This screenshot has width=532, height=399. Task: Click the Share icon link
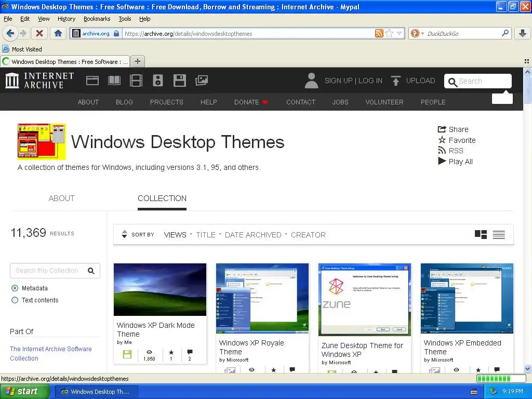coord(453,129)
